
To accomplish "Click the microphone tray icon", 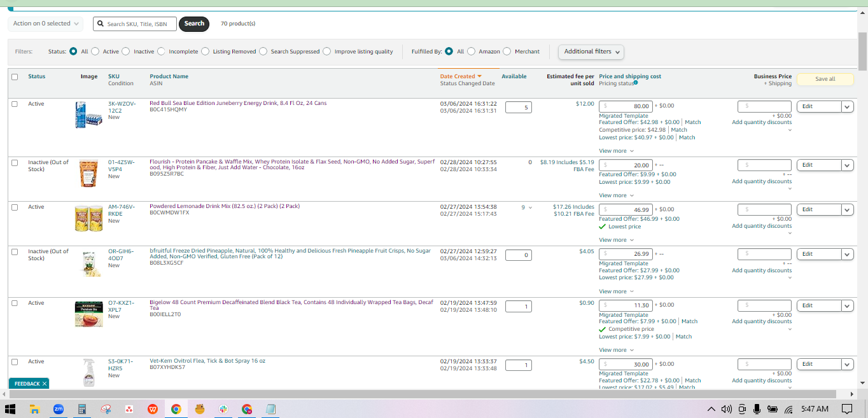I will [x=757, y=409].
